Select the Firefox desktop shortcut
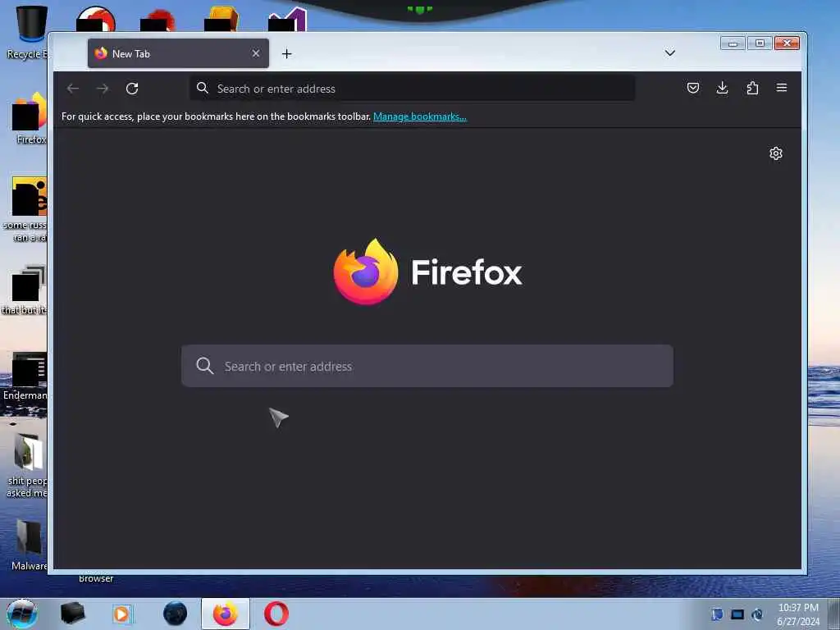The width and height of the screenshot is (840, 630). (29, 118)
